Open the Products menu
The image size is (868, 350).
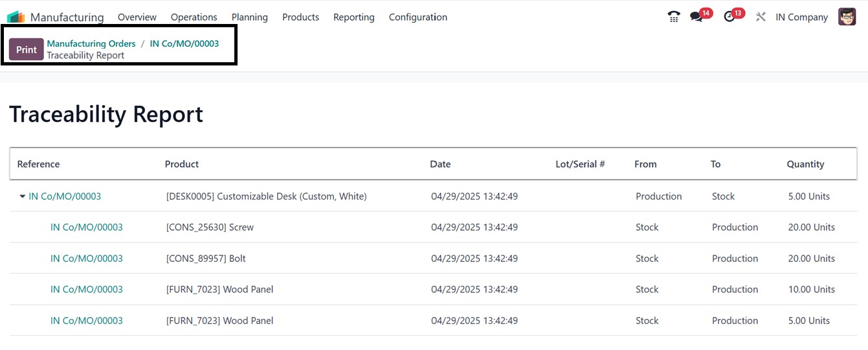pyautogui.click(x=300, y=17)
